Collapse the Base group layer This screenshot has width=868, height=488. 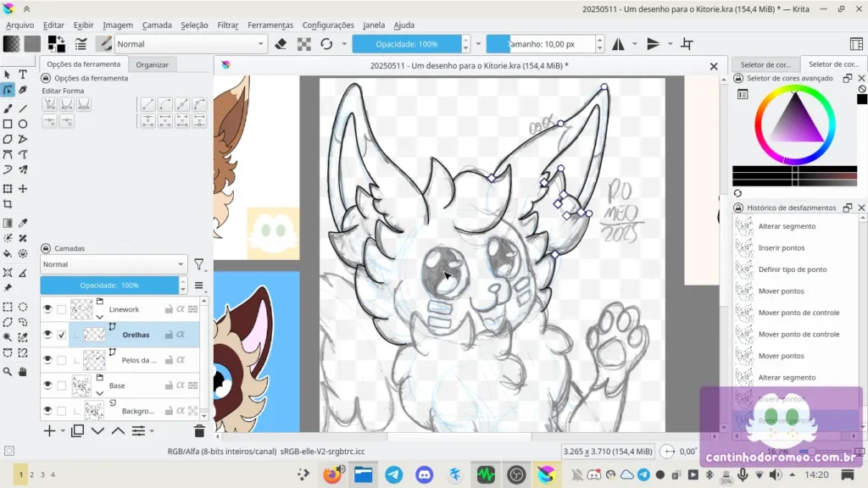(x=100, y=393)
